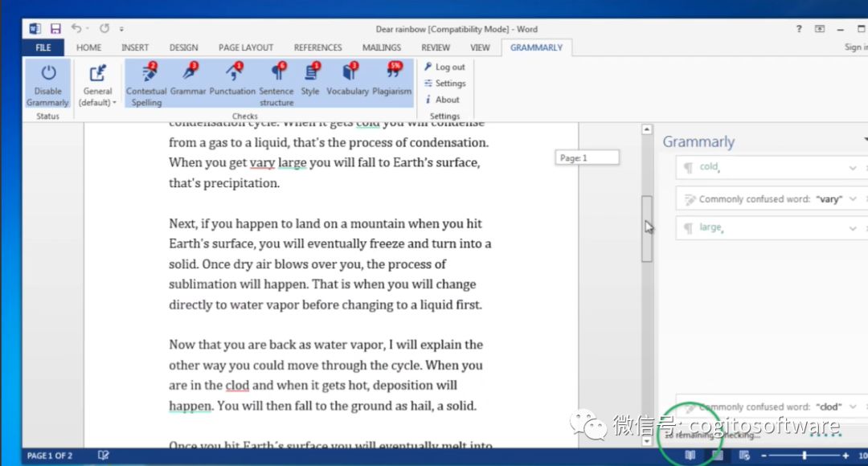Open the FILE tab

coord(43,47)
